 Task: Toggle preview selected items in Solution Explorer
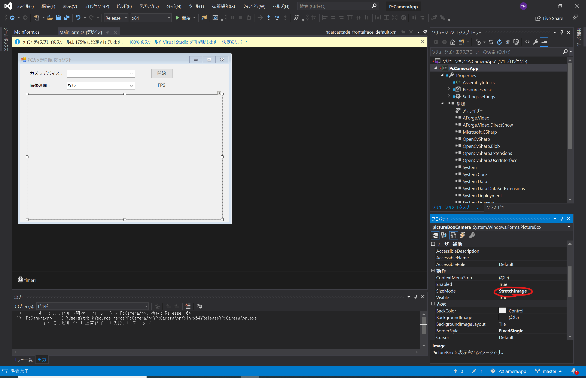[544, 42]
